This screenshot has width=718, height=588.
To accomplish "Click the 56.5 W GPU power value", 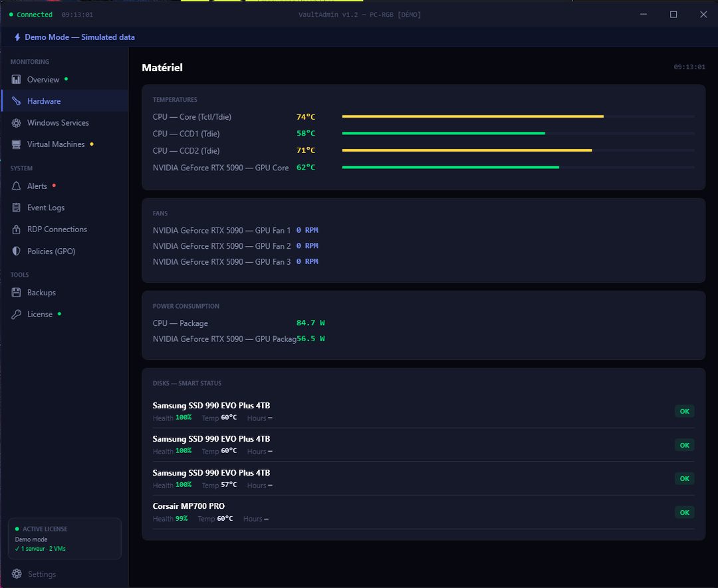I will click(310, 338).
